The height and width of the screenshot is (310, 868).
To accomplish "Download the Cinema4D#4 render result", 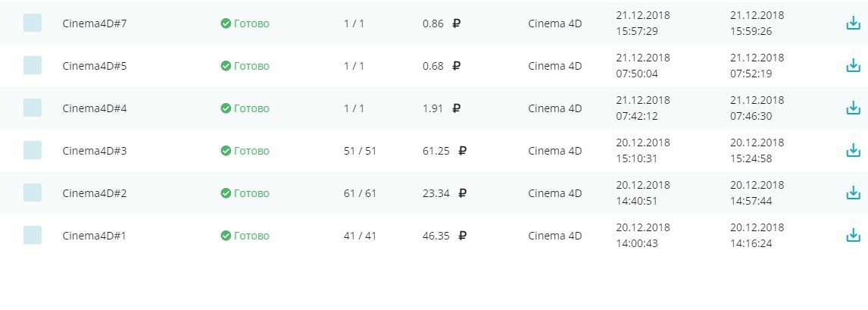I will [x=854, y=108].
